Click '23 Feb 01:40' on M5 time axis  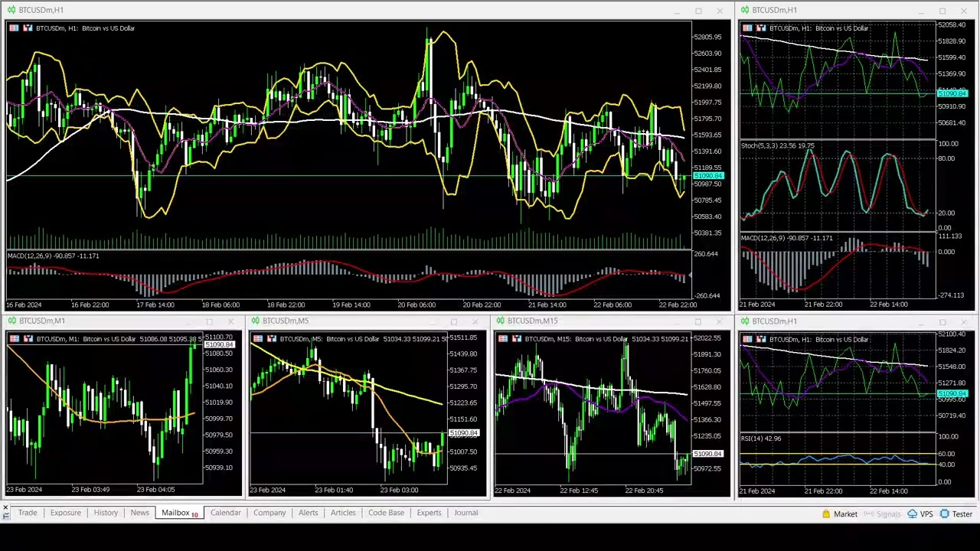click(x=334, y=490)
